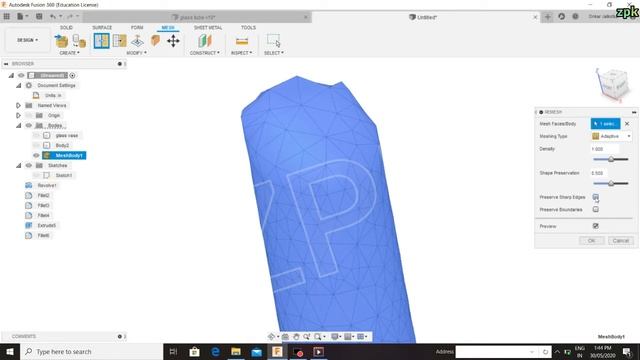Click the zoom window icon in the bottom bar

318,336
